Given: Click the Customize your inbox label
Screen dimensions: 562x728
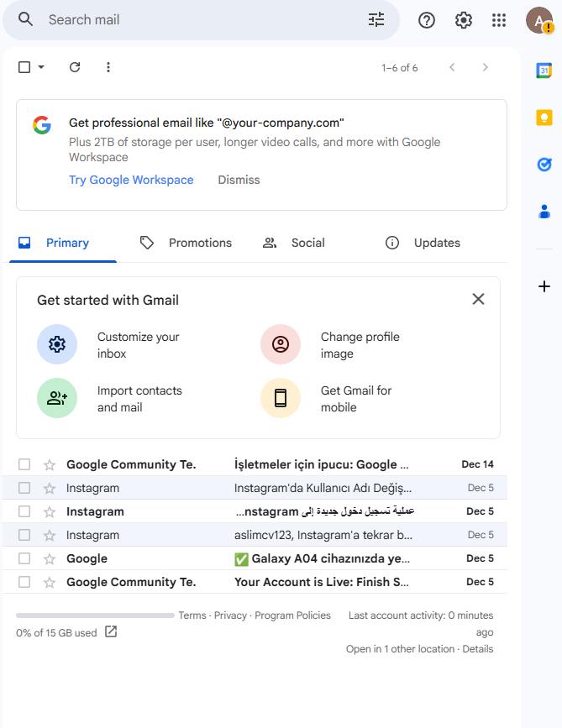Looking at the screenshot, I should [x=139, y=345].
